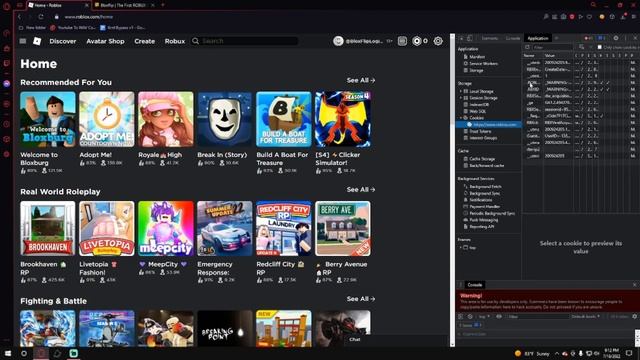640x360 pixels.
Task: Click the address bar lock icon
Action: tap(57, 17)
